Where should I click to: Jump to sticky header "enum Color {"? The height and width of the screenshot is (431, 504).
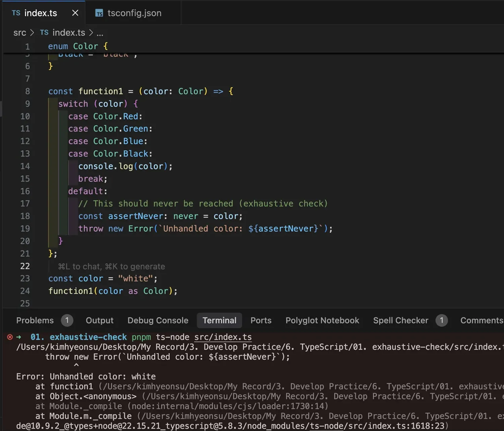pyautogui.click(x=78, y=46)
